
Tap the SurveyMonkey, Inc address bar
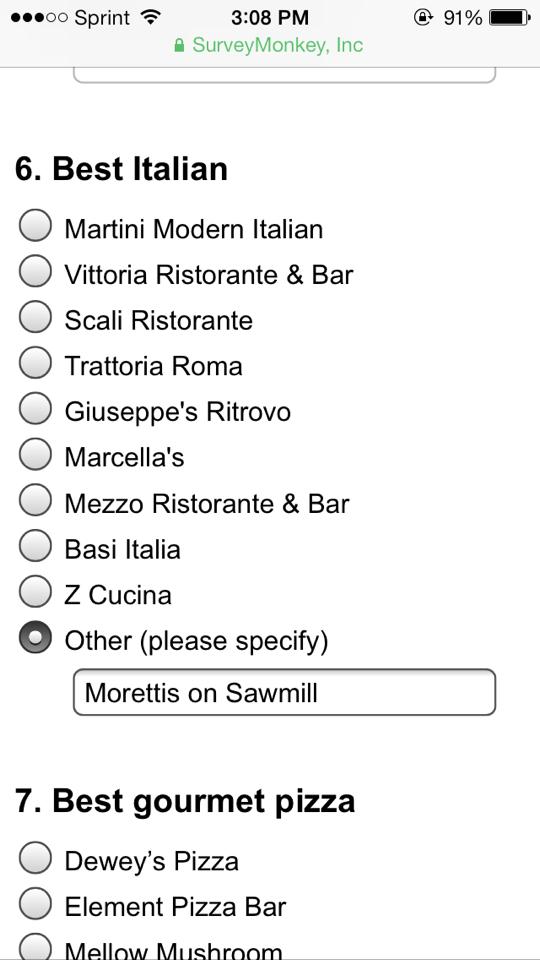(269, 45)
